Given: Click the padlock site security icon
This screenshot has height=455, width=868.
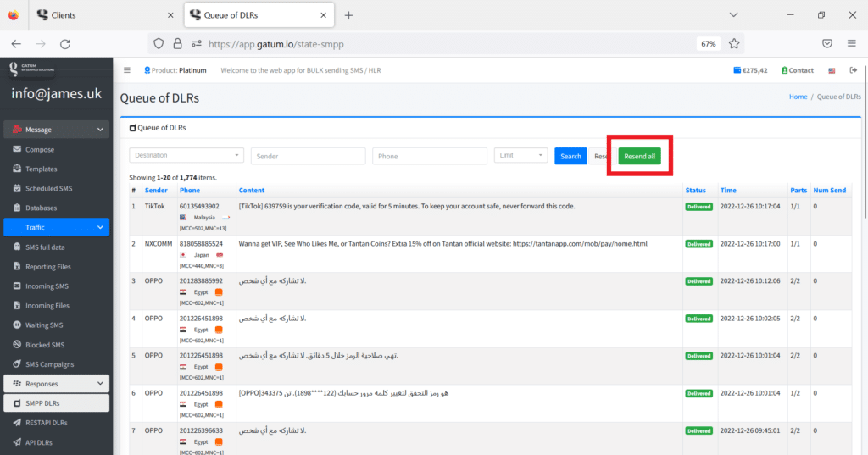Looking at the screenshot, I should click(x=178, y=44).
